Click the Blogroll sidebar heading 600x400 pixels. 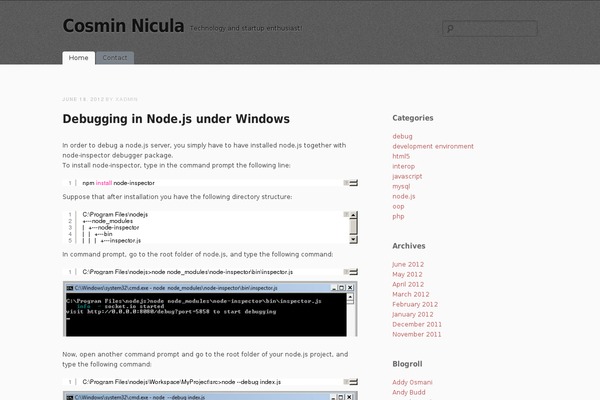(407, 364)
